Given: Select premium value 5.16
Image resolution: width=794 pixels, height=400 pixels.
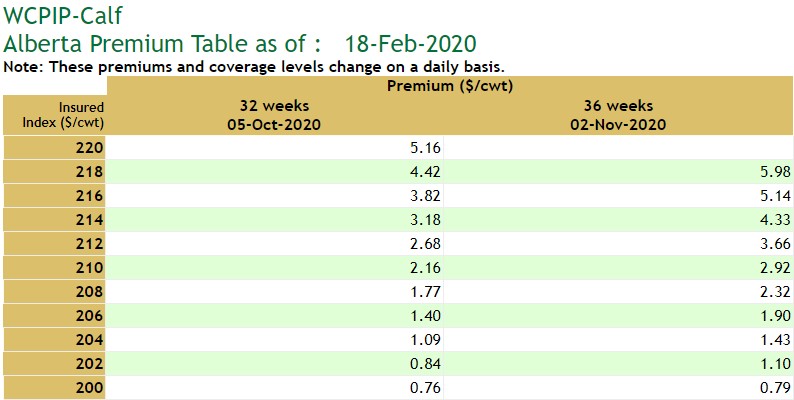Looking at the screenshot, I should 424,148.
